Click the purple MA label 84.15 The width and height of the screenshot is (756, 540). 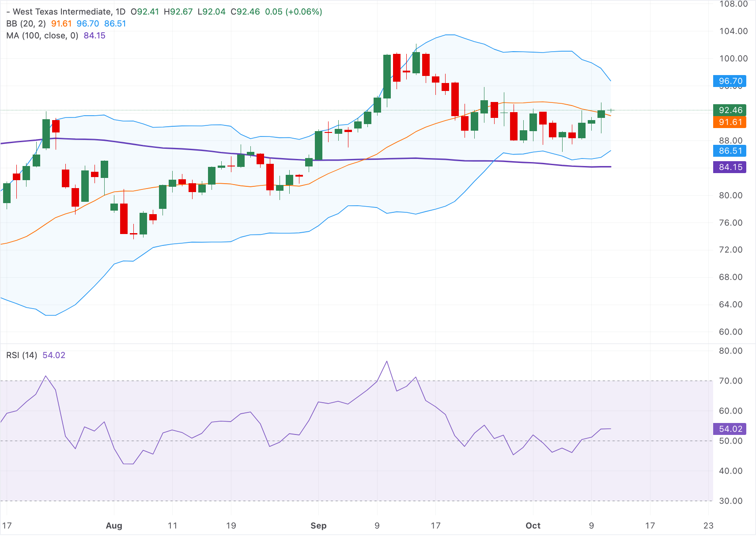tap(730, 167)
